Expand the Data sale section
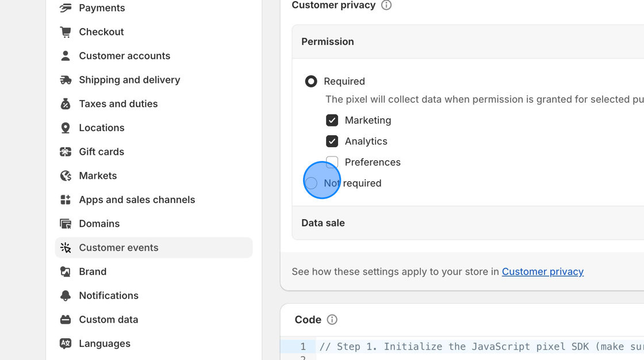This screenshot has width=644, height=360. tap(323, 223)
